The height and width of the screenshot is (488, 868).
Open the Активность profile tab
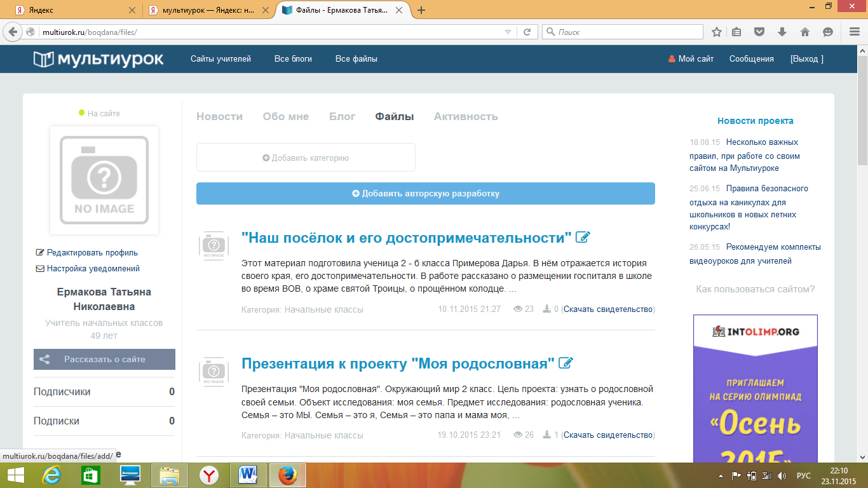click(466, 117)
